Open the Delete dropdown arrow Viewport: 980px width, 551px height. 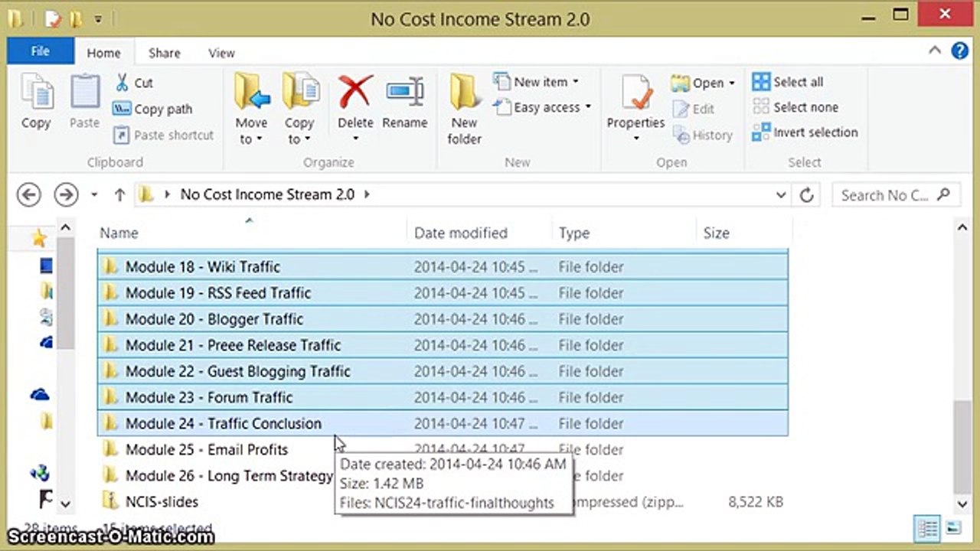355,139
